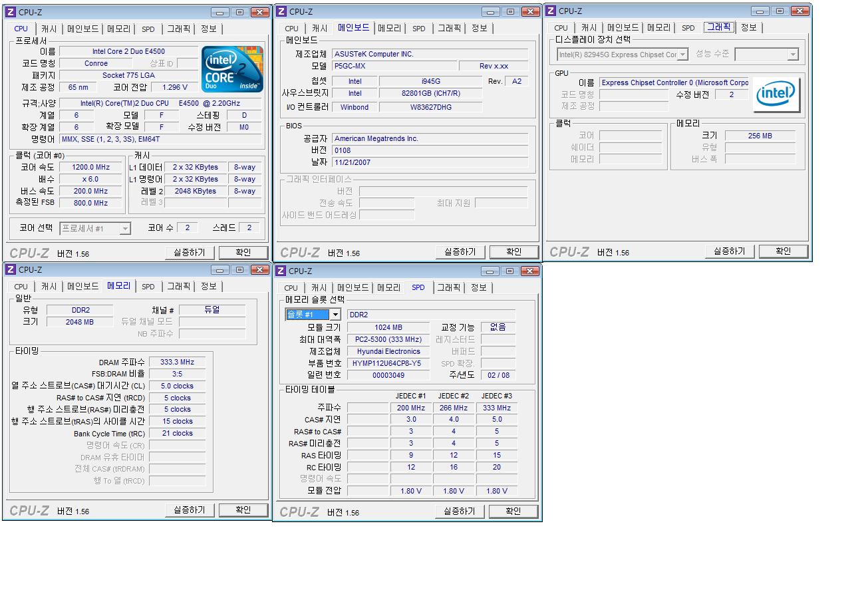Open 정보 tab in Mainboard window
The image size is (868, 590).
479,28
